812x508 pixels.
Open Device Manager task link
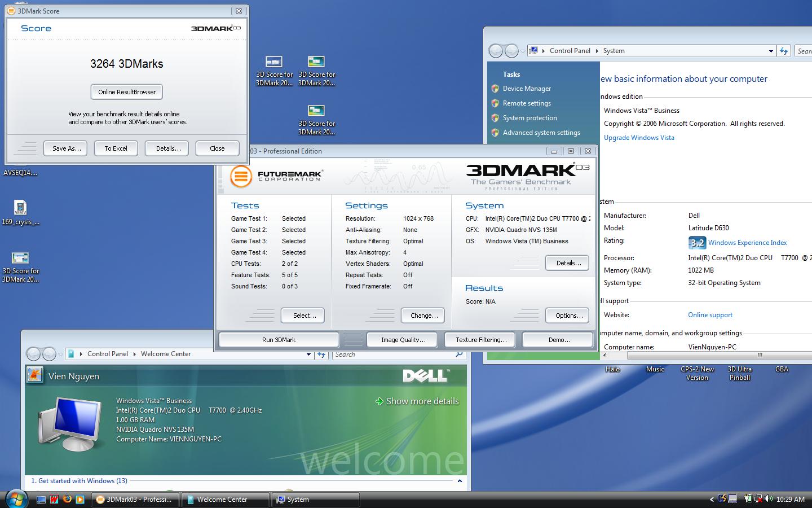527,89
